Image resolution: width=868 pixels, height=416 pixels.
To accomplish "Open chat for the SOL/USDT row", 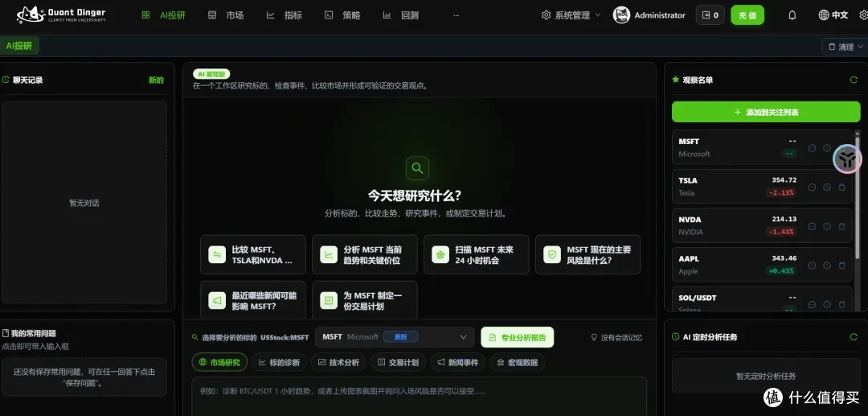I will (812, 304).
